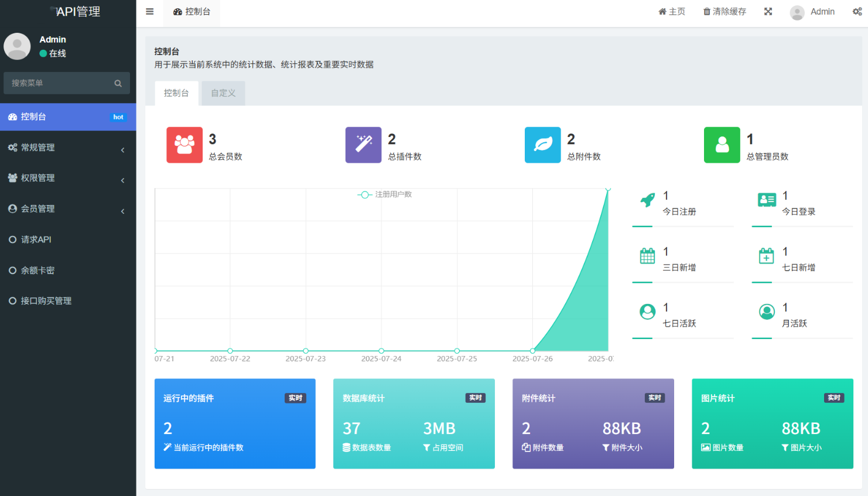Viewport: 868px width, 496px height.
Task: Select 控制台 in the sidebar menu
Action: (x=68, y=117)
